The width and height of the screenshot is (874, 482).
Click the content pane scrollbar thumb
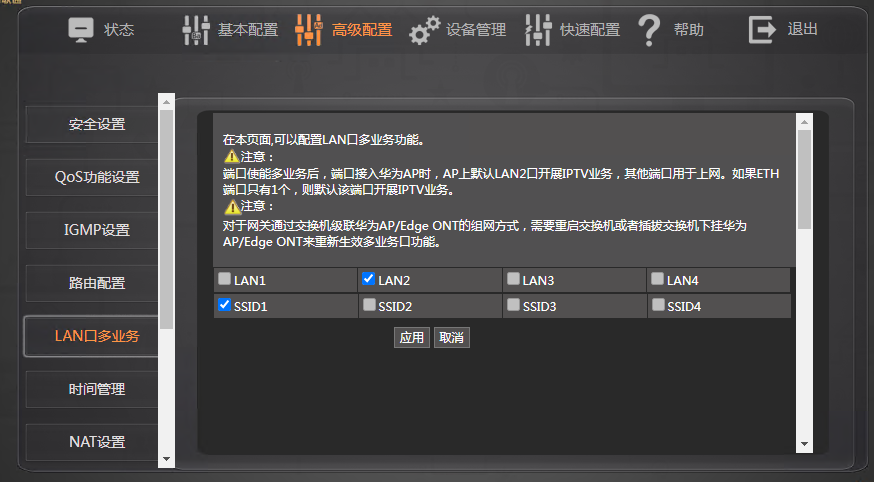tap(804, 179)
